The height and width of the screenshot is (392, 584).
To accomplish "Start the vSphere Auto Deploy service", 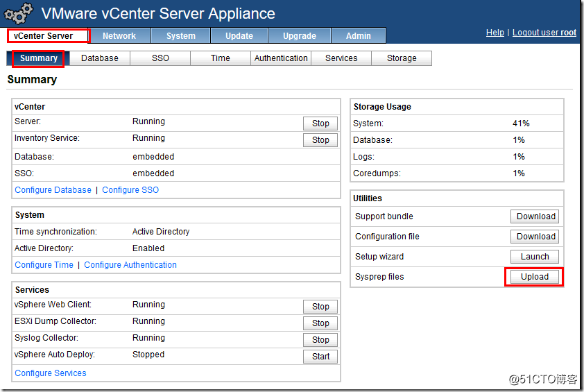I will [320, 357].
